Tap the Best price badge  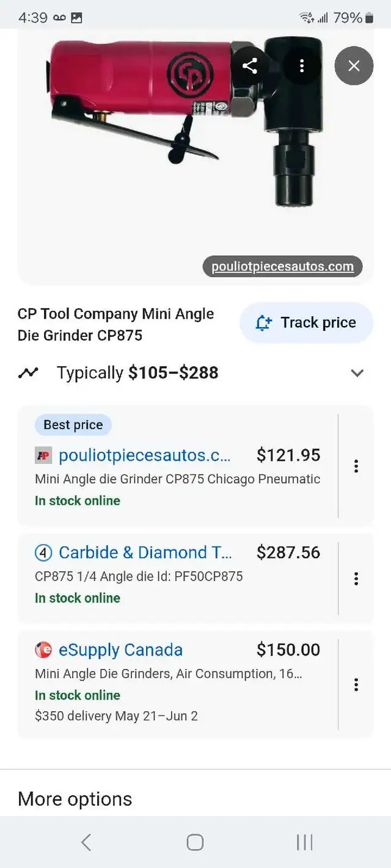(73, 425)
